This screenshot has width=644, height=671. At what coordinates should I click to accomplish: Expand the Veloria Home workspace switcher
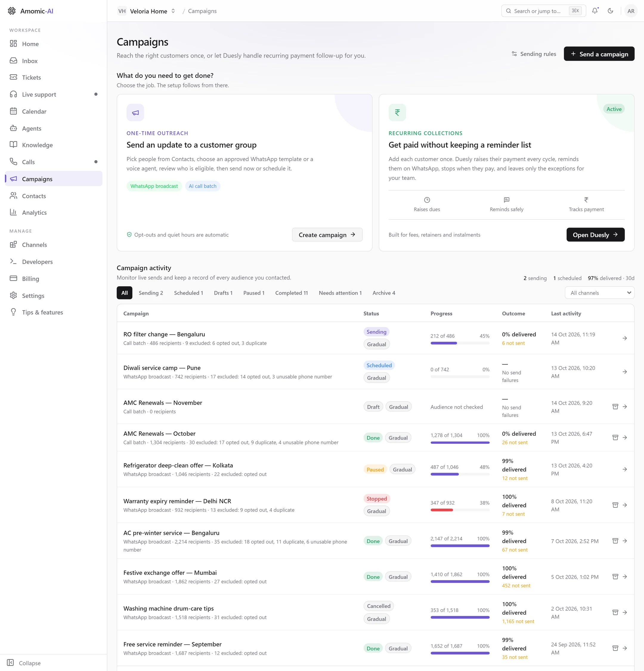[x=146, y=11]
